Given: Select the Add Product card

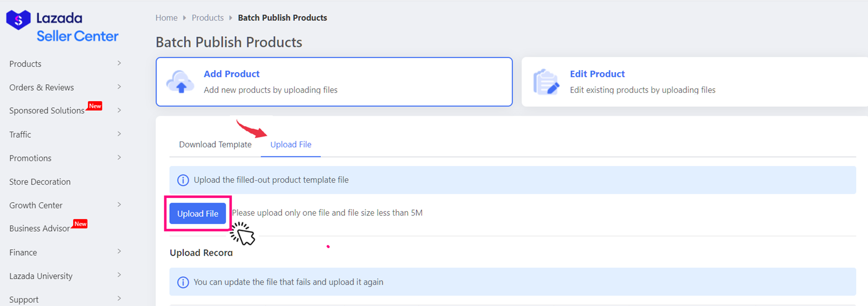Looking at the screenshot, I should point(334,82).
